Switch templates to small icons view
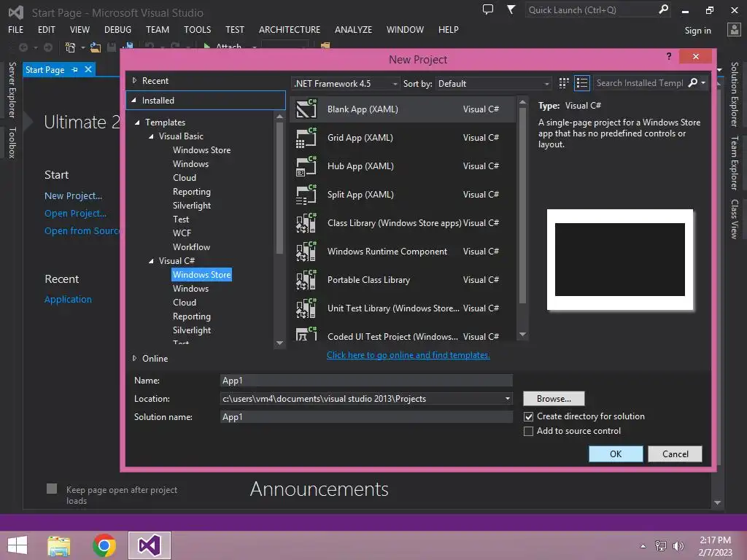This screenshot has width=747, height=560. click(x=564, y=83)
